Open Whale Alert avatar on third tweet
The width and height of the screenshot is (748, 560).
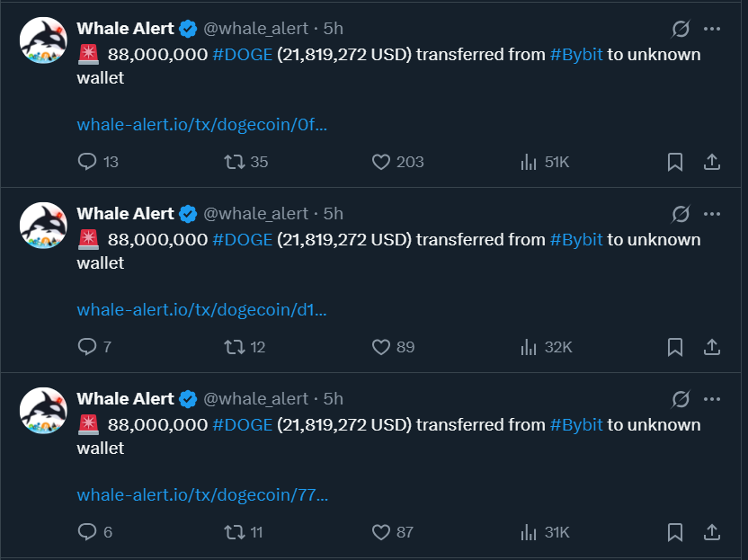click(x=43, y=413)
